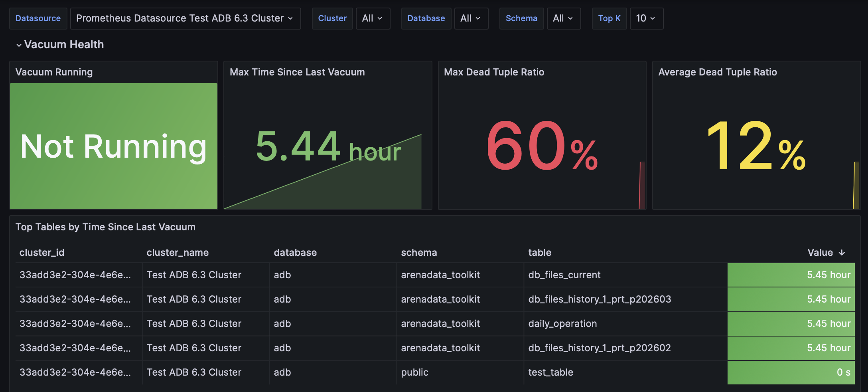Click the Average Dead Tuple Ratio panel title

(x=717, y=72)
